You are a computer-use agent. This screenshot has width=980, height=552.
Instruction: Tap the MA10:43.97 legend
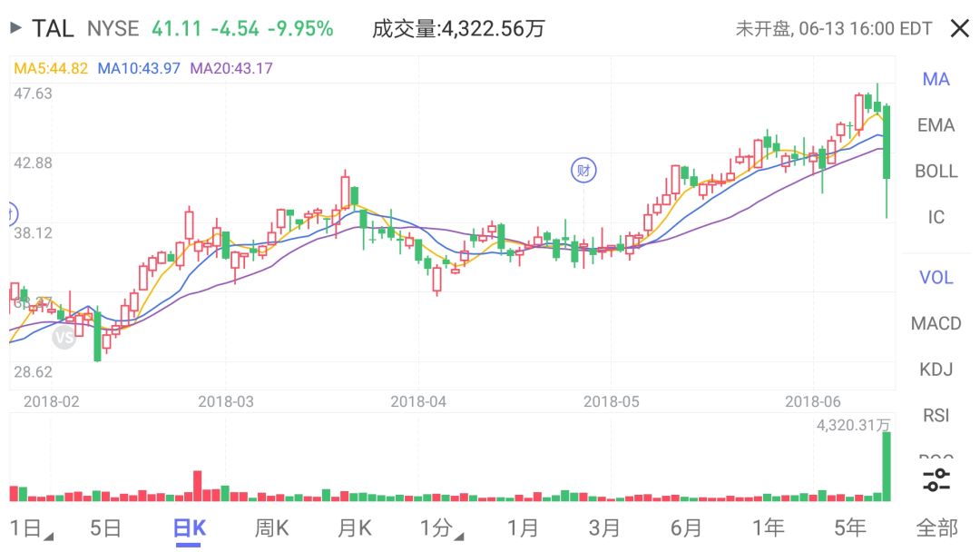[x=139, y=68]
